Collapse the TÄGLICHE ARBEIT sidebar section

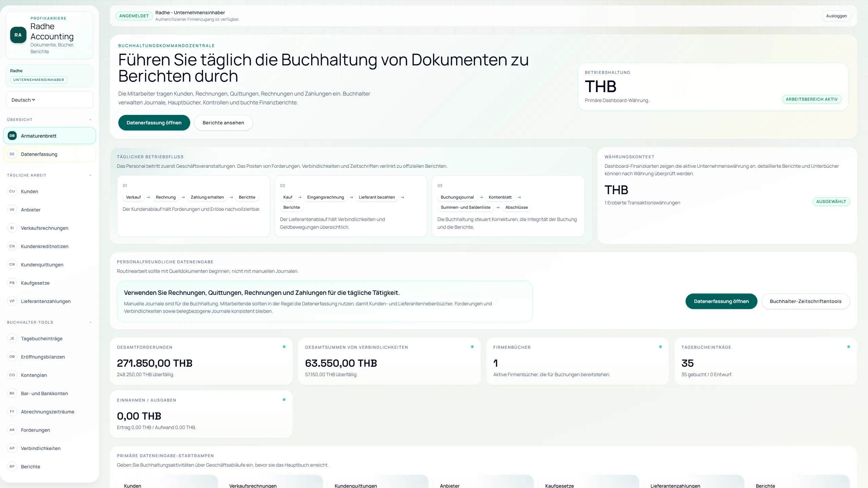[90, 175]
